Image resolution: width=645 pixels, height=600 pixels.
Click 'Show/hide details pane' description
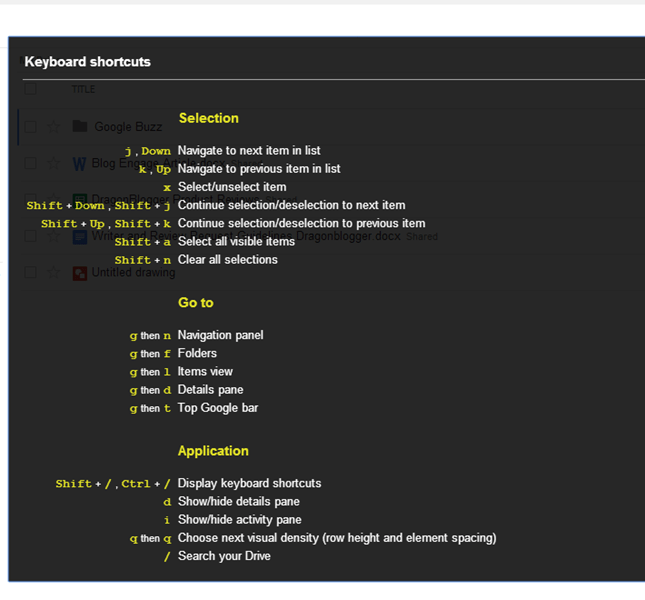(x=239, y=501)
